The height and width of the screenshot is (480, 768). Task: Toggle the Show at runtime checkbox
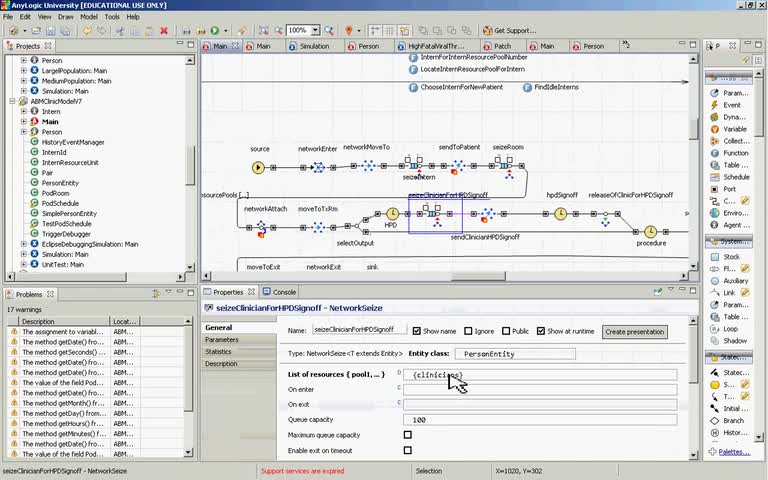(x=541, y=331)
